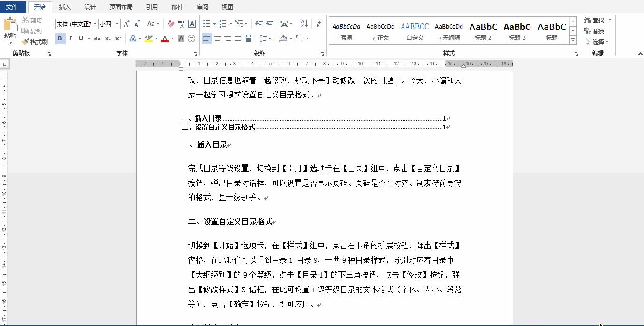This screenshot has height=326, width=644.
Task: Insert enclosed character (circled 字) icon
Action: click(192, 38)
